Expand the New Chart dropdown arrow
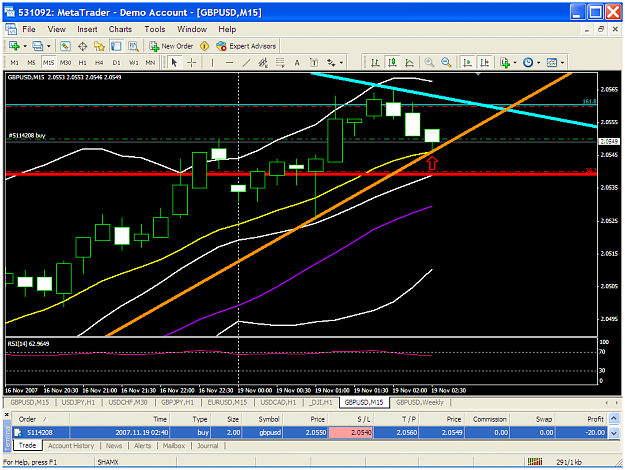Viewport: 625px width, 470px height. [x=25, y=46]
